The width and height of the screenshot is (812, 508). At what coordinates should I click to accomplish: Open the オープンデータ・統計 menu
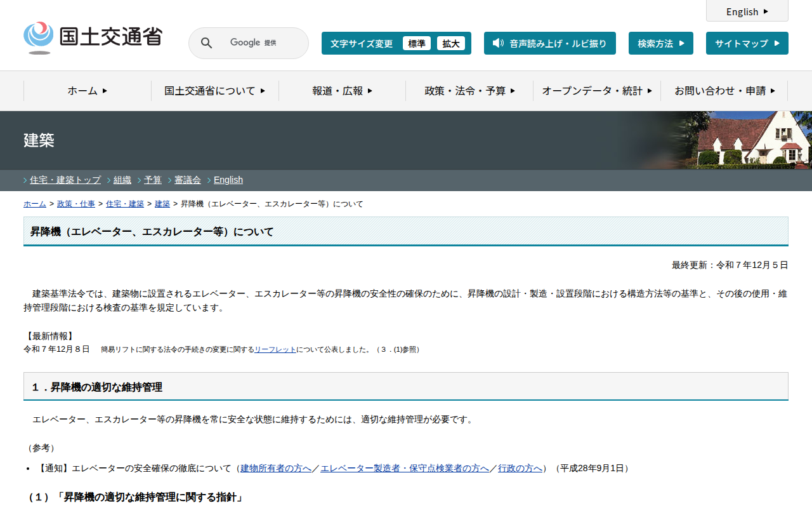(597, 91)
